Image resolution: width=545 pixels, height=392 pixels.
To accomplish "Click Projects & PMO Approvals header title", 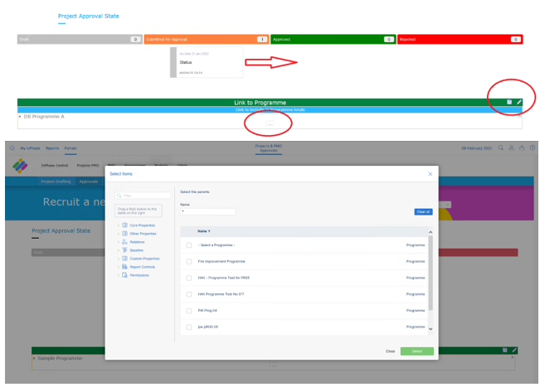I will point(269,148).
